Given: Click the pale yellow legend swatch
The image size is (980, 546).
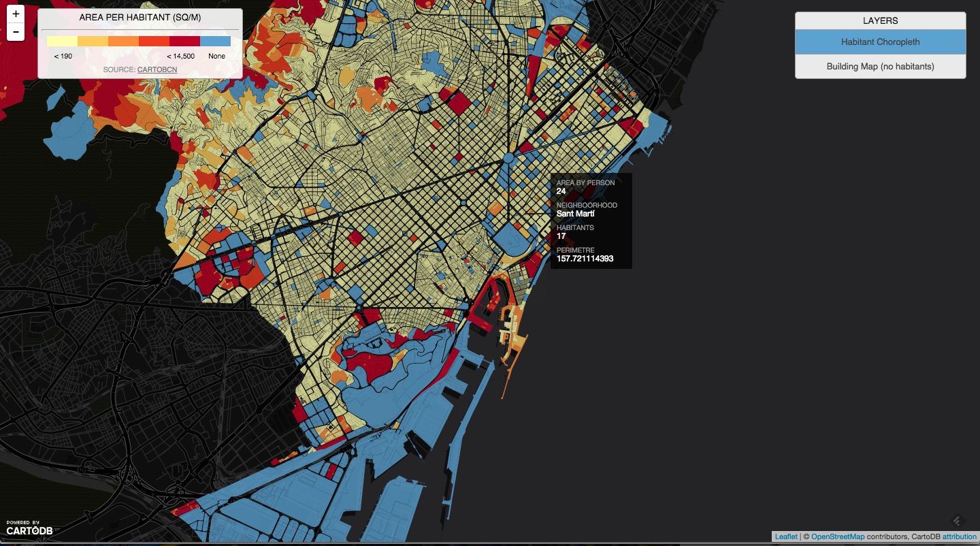Looking at the screenshot, I should [63, 41].
